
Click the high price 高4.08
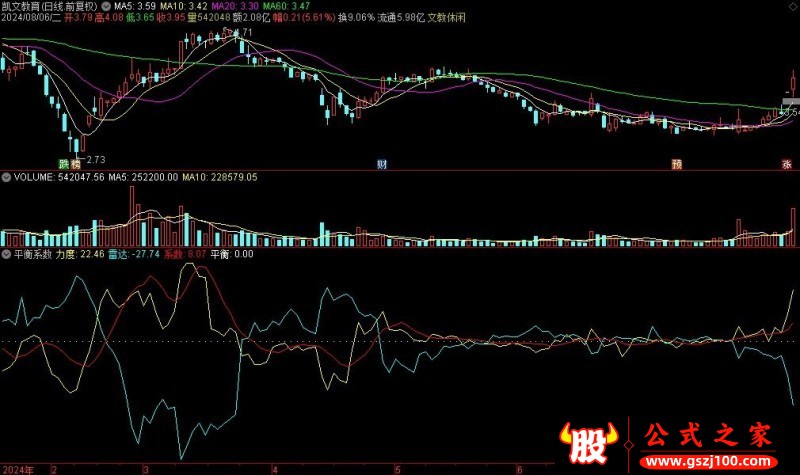(109, 18)
